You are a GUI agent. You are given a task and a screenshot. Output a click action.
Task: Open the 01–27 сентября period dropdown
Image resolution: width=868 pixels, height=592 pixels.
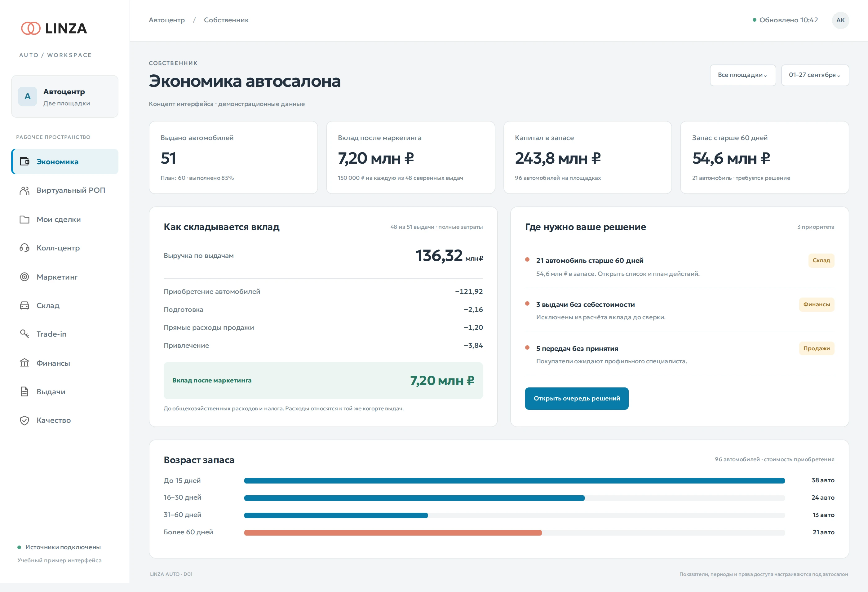point(815,75)
